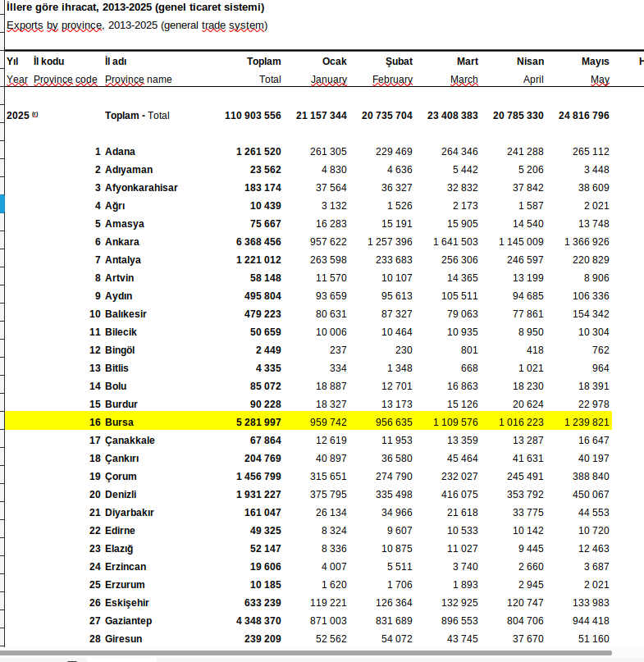Select the Giresun province name cell

click(123, 639)
